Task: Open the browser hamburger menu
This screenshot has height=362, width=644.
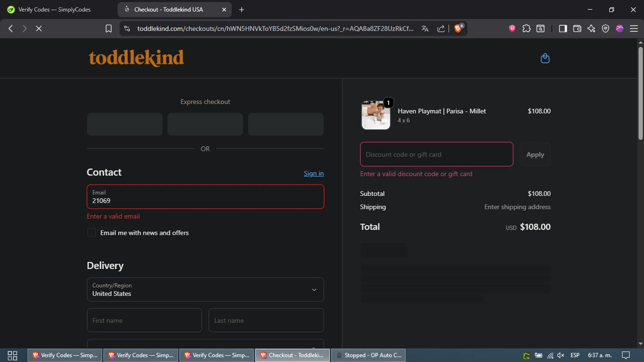Action: pyautogui.click(x=634, y=28)
